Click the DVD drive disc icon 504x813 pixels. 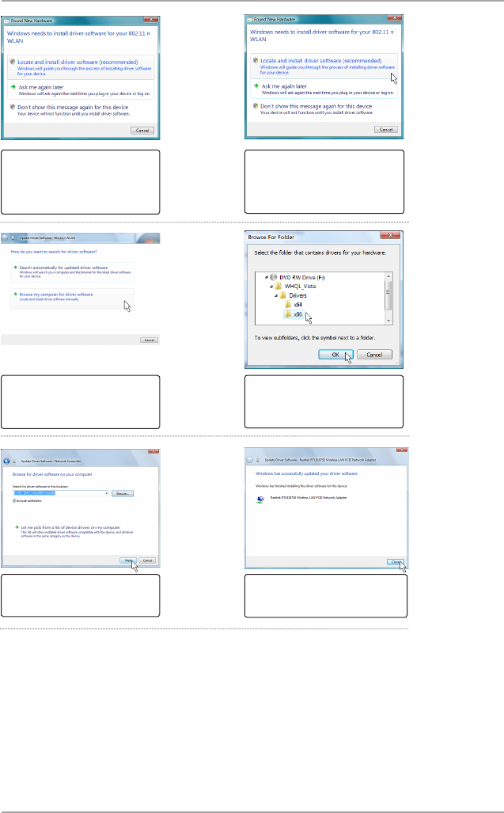click(x=273, y=277)
